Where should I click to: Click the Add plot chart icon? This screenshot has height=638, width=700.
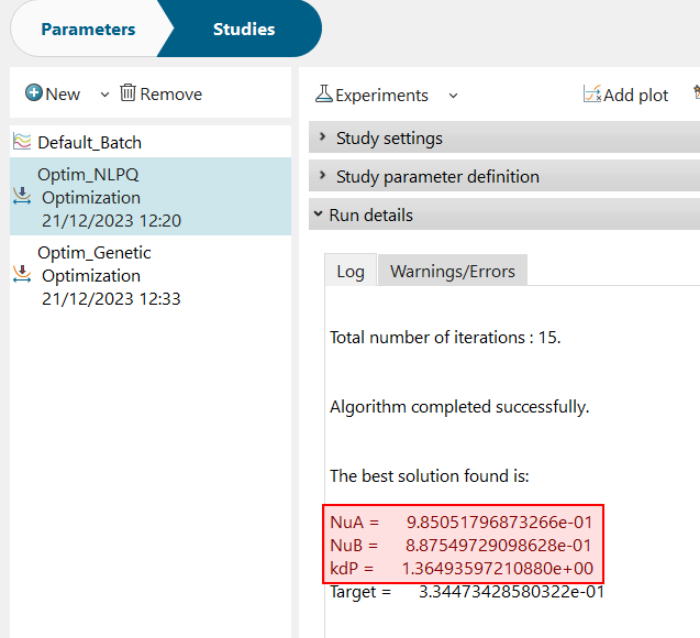coord(593,95)
